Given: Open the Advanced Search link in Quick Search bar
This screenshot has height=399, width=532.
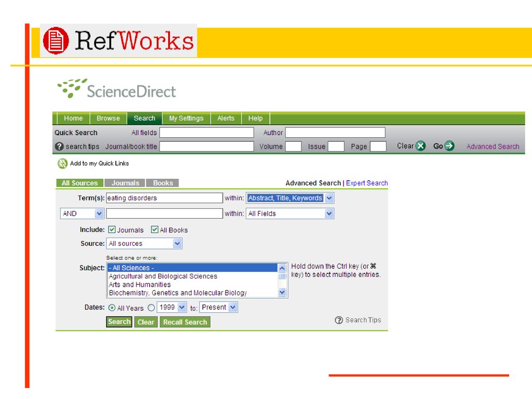Looking at the screenshot, I should click(493, 147).
